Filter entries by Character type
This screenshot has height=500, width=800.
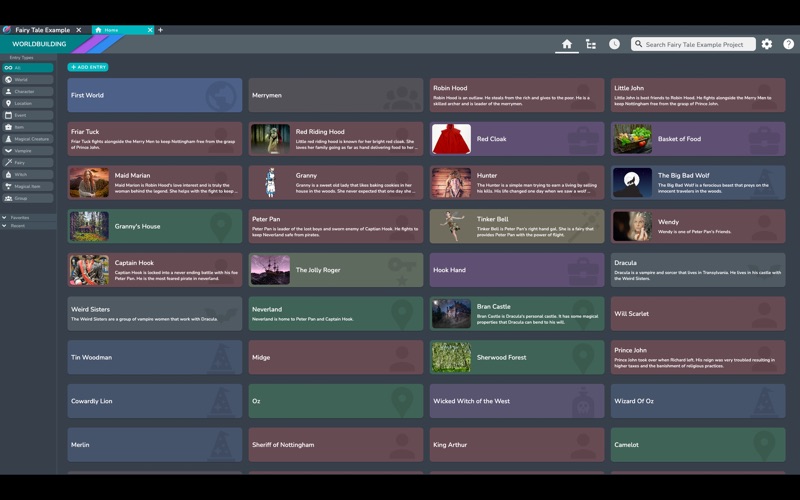28,91
